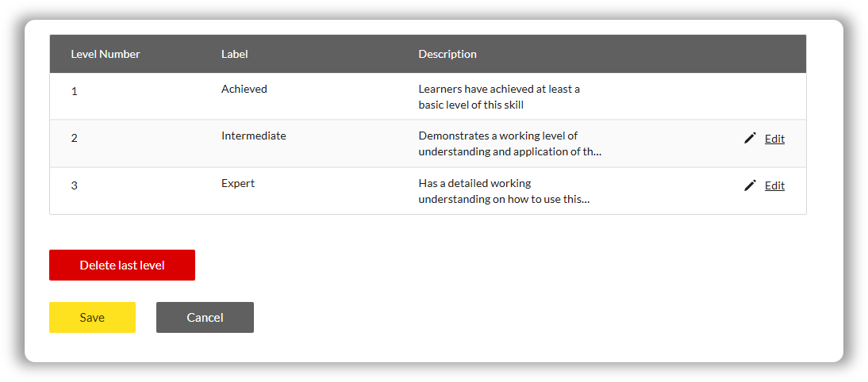Click level number 1 in the table
The width and height of the screenshot is (868, 382).
(x=75, y=91)
